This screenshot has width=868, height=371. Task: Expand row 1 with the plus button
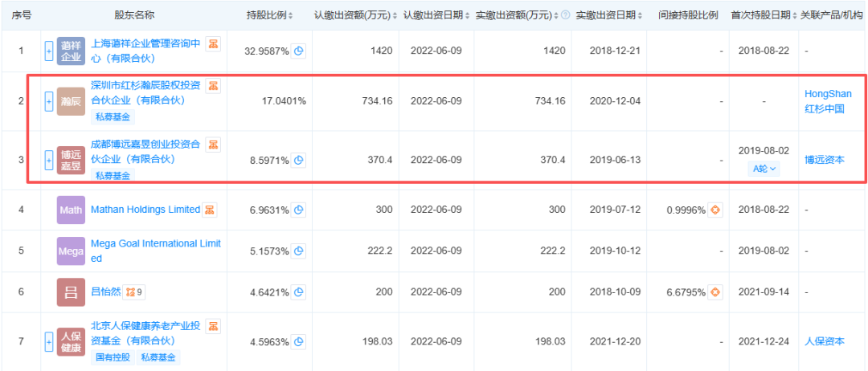pos(48,51)
